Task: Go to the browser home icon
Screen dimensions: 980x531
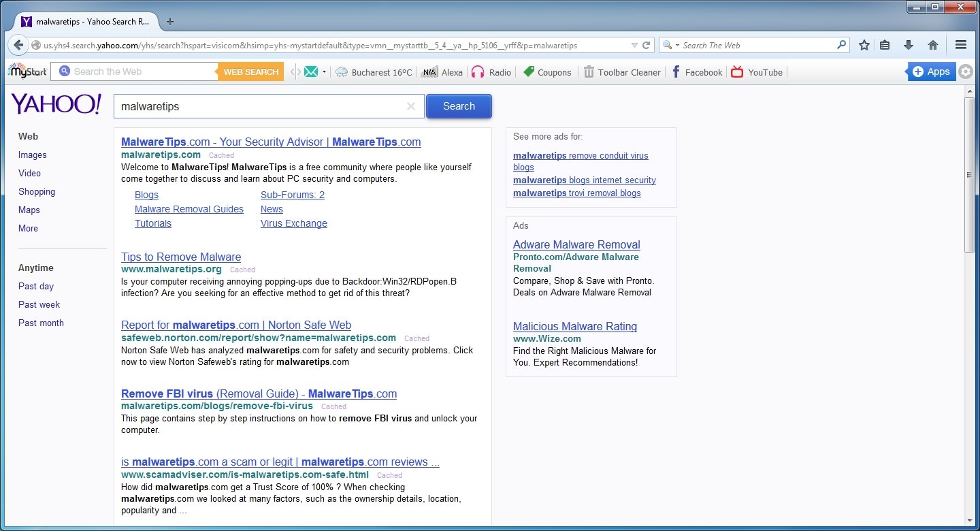Action: click(933, 45)
